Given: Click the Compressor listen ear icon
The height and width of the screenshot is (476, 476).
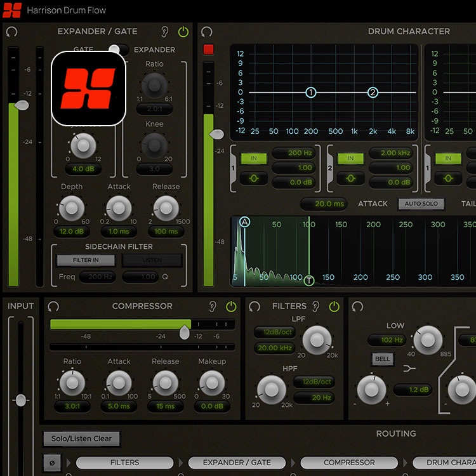Looking at the screenshot, I should (213, 307).
